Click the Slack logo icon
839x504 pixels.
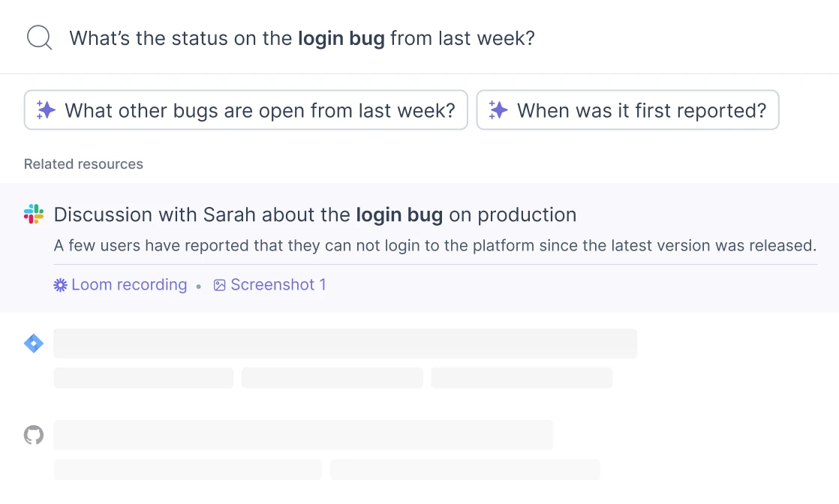[34, 214]
